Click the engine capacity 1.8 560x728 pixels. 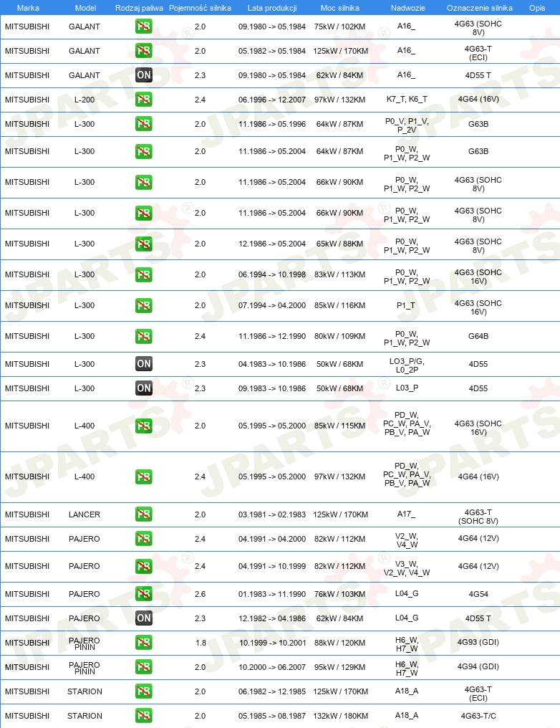click(201, 643)
